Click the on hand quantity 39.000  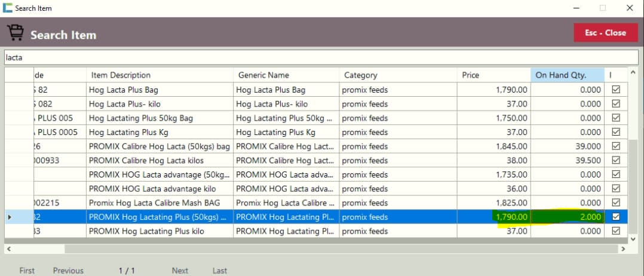(568, 146)
